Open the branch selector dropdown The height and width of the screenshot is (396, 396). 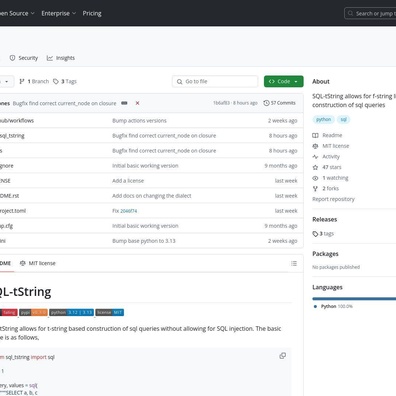(6, 81)
